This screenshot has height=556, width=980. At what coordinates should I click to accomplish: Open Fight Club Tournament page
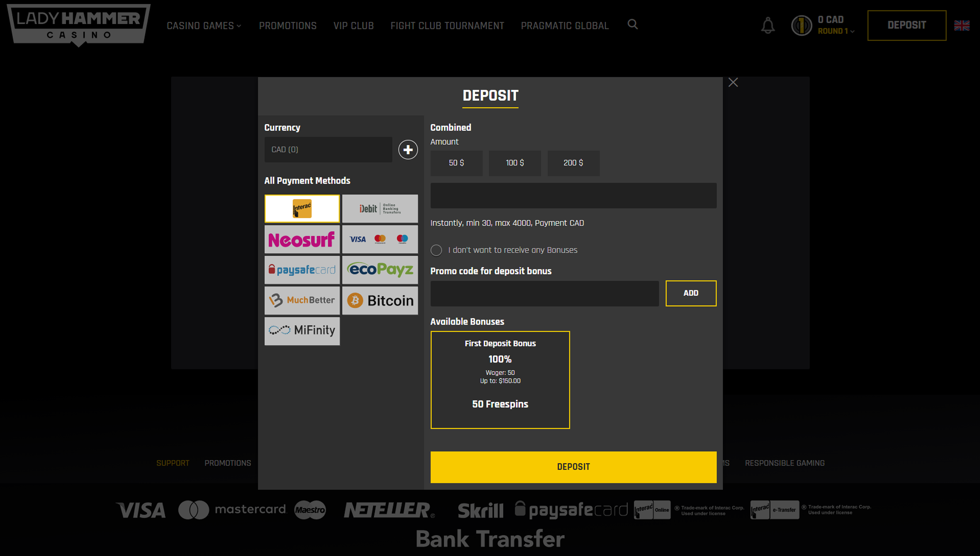(447, 26)
